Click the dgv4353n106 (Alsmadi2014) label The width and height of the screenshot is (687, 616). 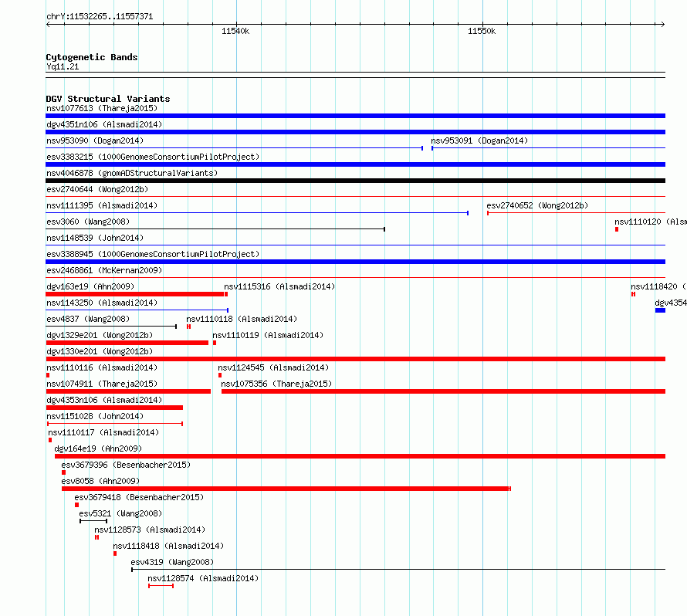click(x=104, y=400)
